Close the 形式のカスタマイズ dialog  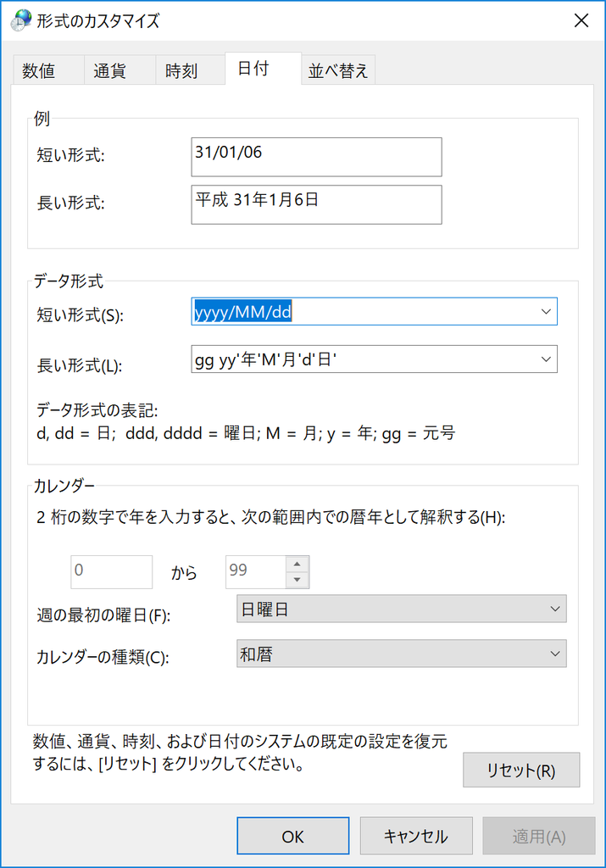pyautogui.click(x=581, y=19)
